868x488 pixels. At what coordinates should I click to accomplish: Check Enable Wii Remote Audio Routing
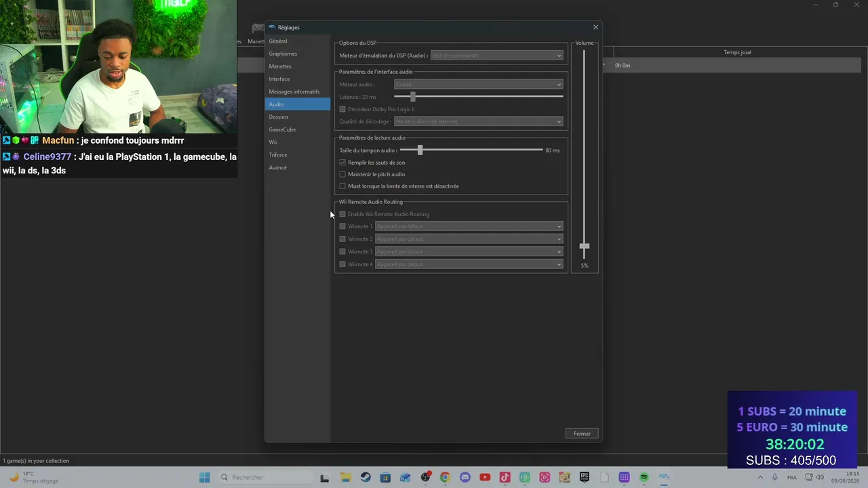click(x=342, y=214)
